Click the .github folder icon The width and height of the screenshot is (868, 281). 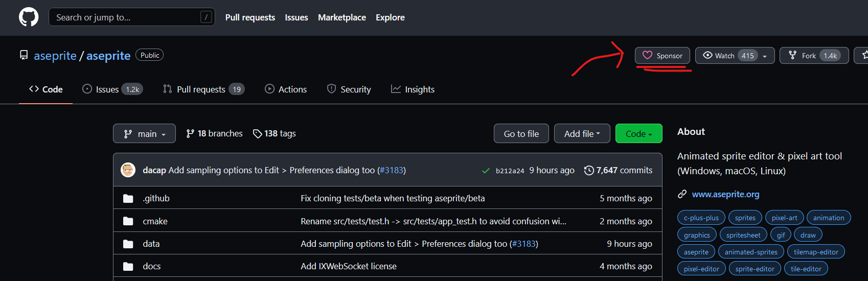(x=128, y=198)
